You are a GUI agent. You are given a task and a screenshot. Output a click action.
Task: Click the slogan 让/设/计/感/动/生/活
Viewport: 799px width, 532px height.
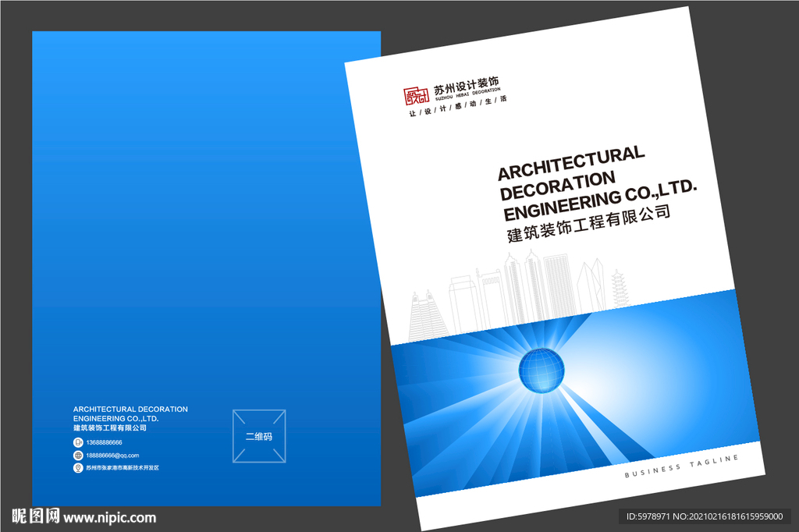click(457, 105)
